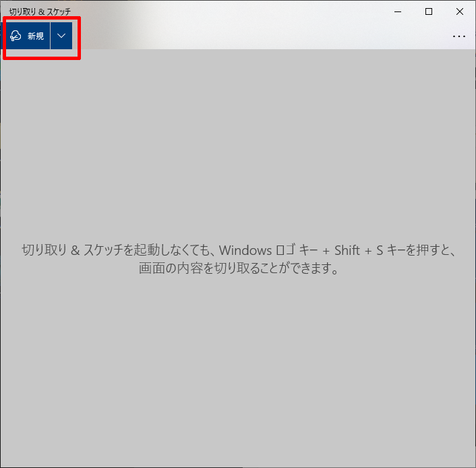476x468 pixels.
Task: Click the word Shift in the shortcut hint
Action: [347, 251]
